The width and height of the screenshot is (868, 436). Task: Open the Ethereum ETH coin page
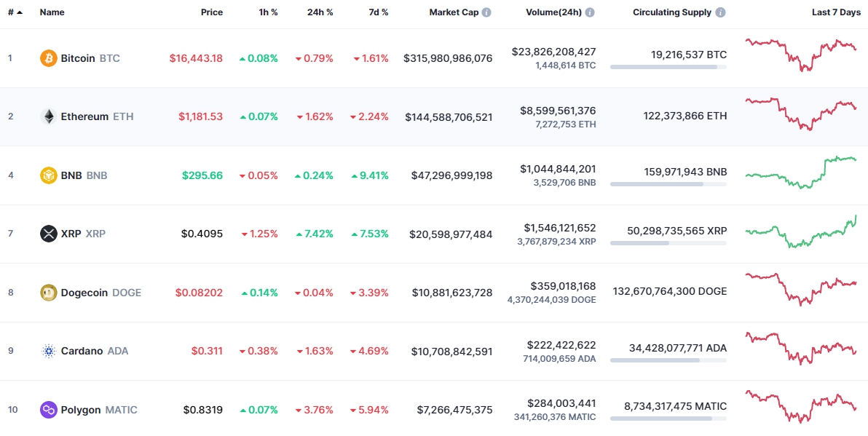(97, 116)
